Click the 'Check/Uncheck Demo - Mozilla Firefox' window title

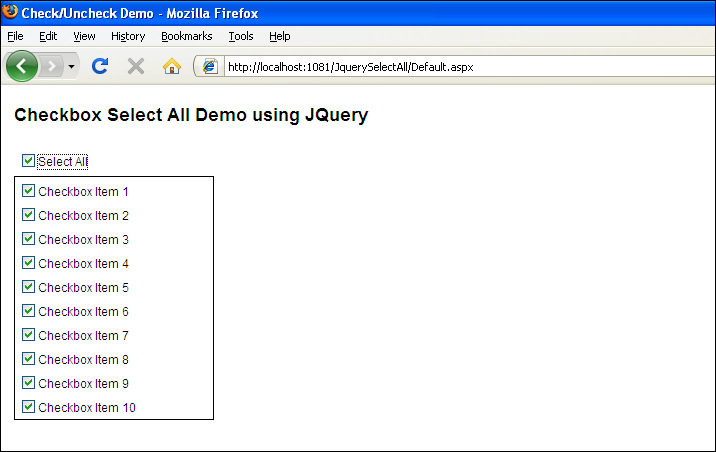point(140,13)
